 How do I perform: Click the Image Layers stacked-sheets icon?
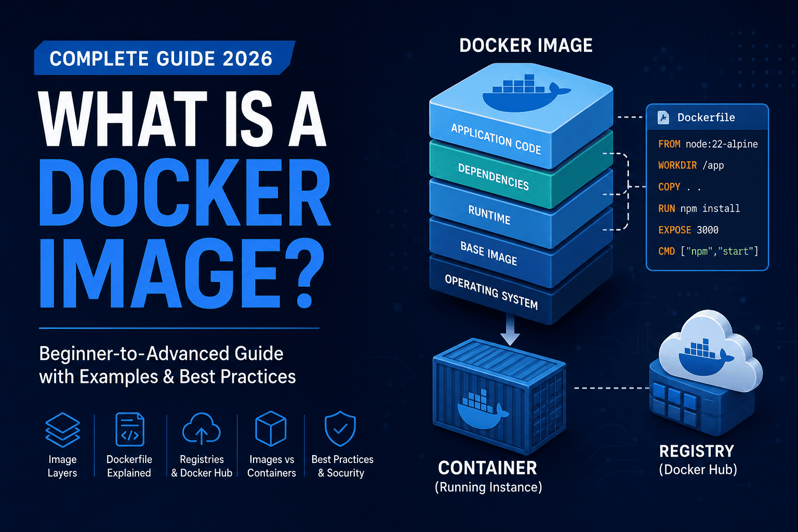click(x=63, y=430)
